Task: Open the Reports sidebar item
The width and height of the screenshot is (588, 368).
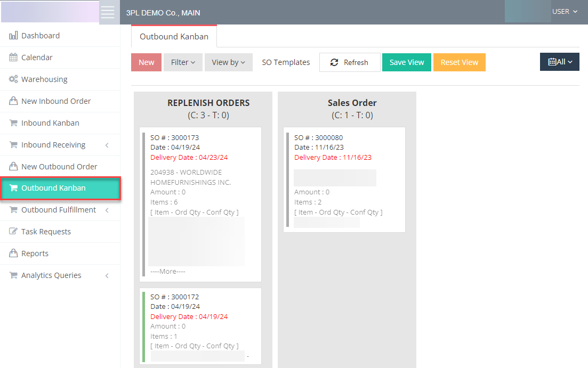Action: 35,253
